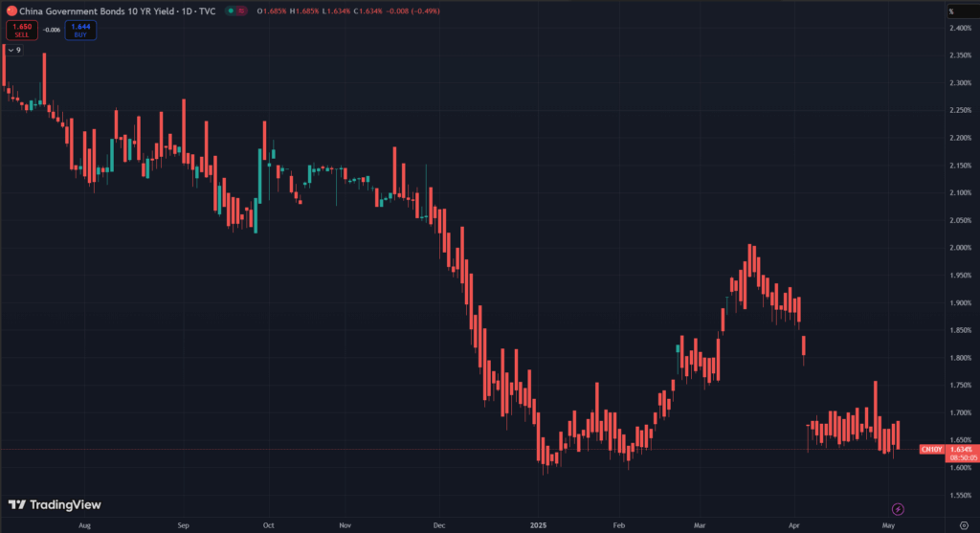The height and width of the screenshot is (533, 980).
Task: Click the 1.644 BUY button
Action: coord(80,30)
